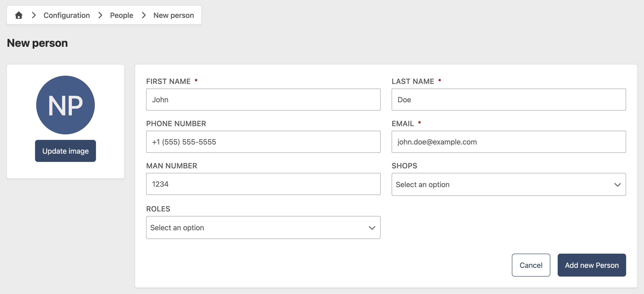The height and width of the screenshot is (294, 644).
Task: Click Add new Person button
Action: 592,265
